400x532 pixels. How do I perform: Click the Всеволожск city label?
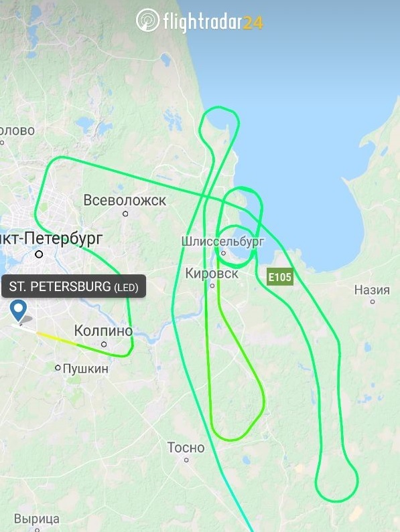(125, 200)
